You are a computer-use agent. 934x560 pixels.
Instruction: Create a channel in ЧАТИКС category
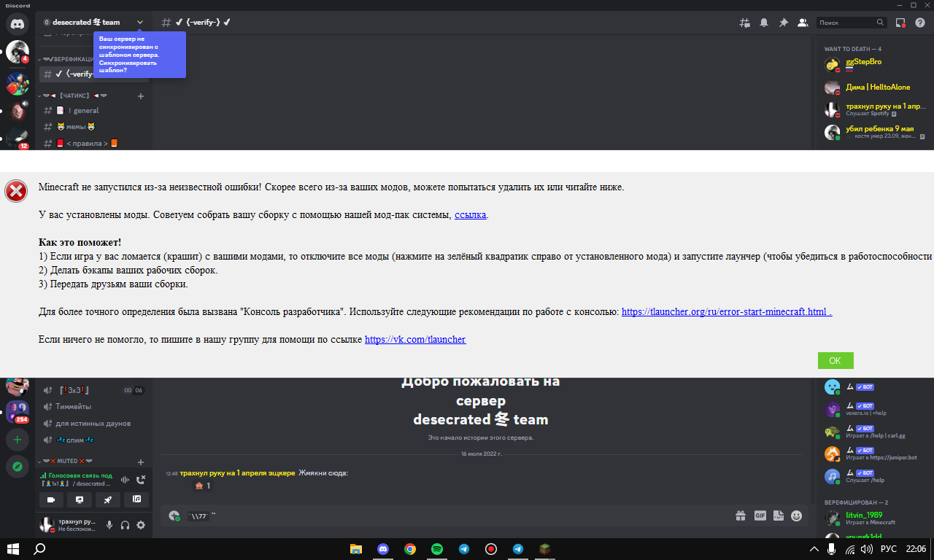(141, 96)
